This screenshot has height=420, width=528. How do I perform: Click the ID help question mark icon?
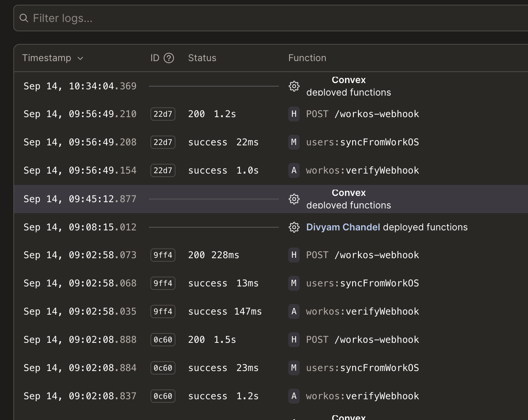(169, 58)
